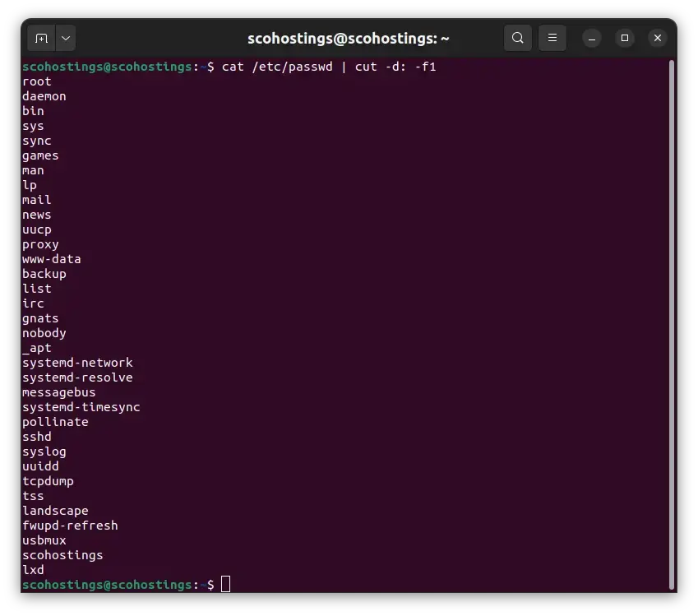Click the output line www-data
Image resolution: width=698 pixels, height=616 pixels.
(52, 259)
